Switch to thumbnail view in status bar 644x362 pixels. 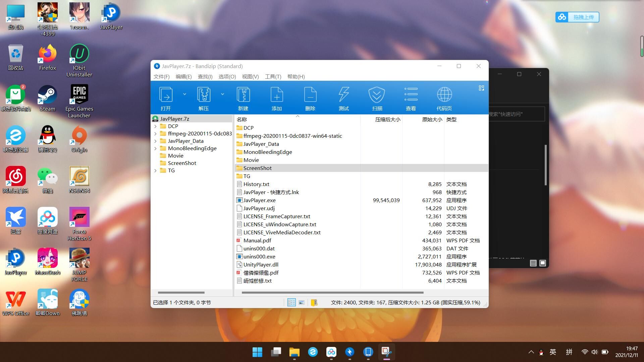point(302,302)
